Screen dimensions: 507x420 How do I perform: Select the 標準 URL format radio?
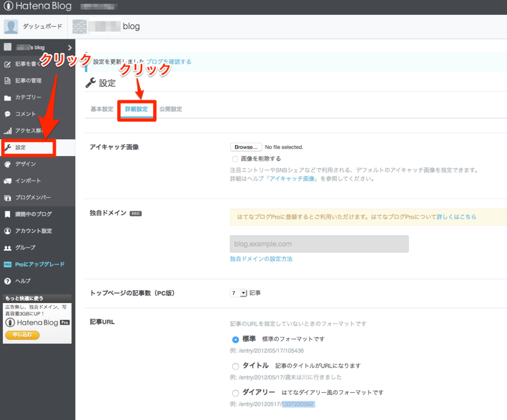coord(235,339)
